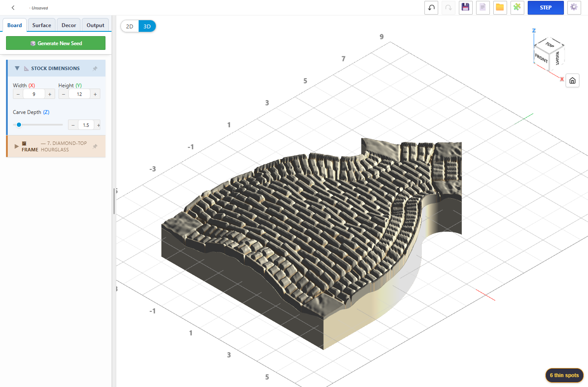
Task: Decrease Carve Depth with minus button
Action: pyautogui.click(x=73, y=125)
